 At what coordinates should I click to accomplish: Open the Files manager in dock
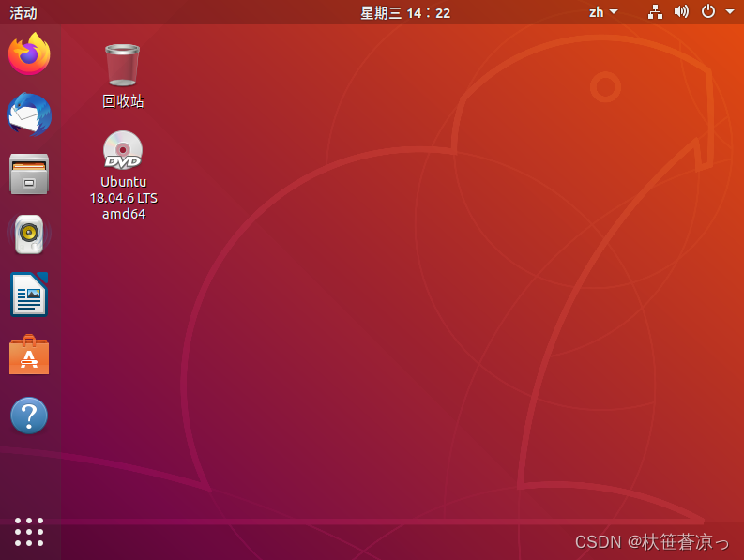29,174
